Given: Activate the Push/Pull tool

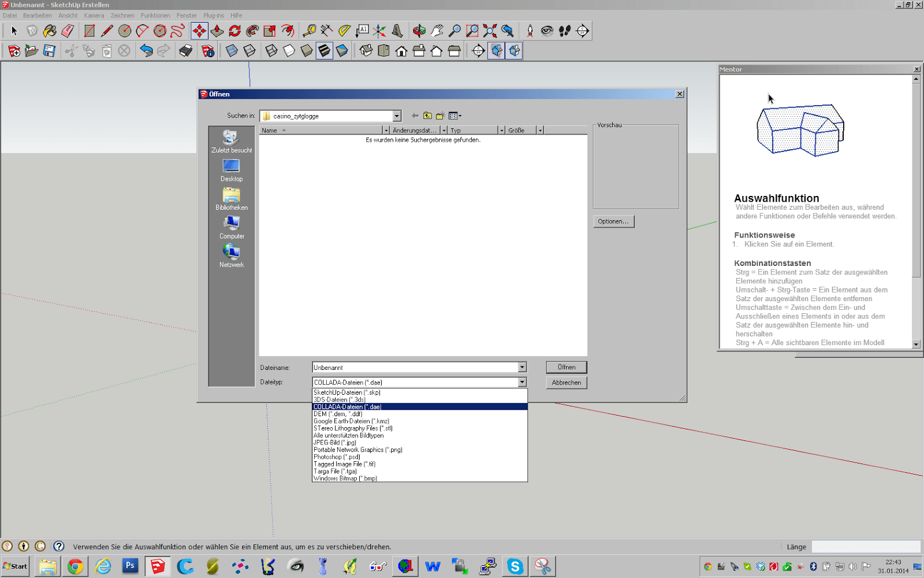Looking at the screenshot, I should click(217, 31).
